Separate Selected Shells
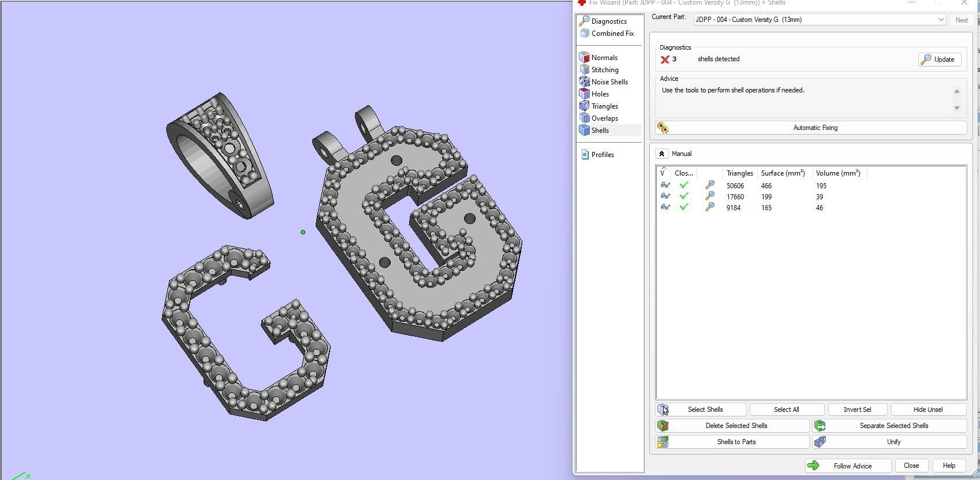Image resolution: width=980 pixels, height=480 pixels. [x=889, y=426]
